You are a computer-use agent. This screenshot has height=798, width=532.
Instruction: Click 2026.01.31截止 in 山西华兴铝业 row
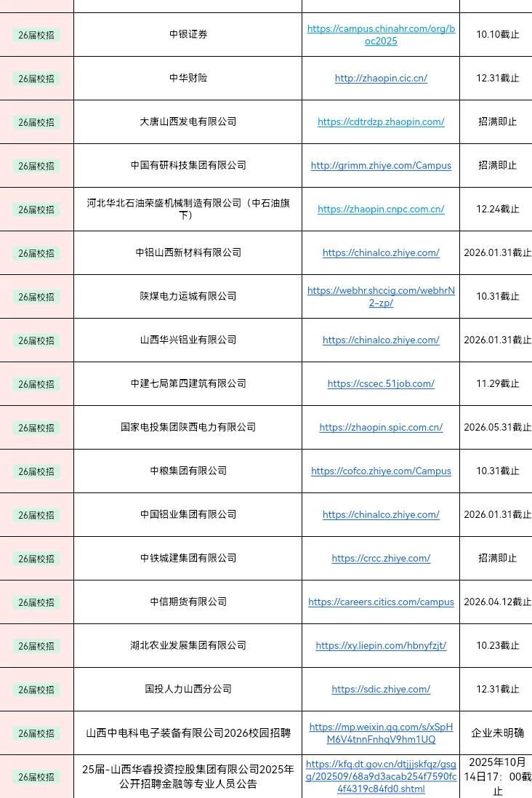496,340
